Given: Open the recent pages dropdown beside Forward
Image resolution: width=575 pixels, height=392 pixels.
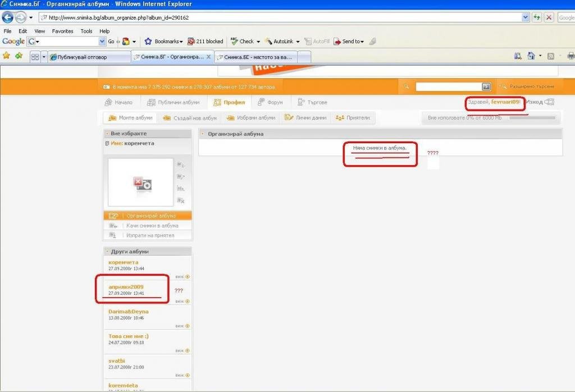Looking at the screenshot, I should [31, 17].
